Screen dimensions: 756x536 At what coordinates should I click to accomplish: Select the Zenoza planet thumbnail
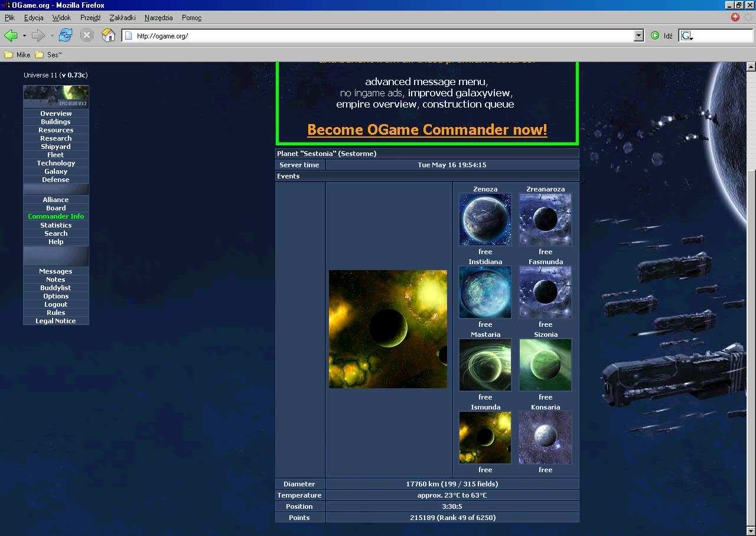(x=485, y=219)
